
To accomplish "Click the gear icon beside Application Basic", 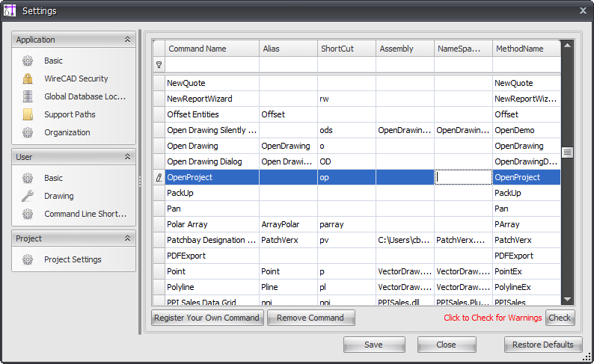I will click(28, 61).
